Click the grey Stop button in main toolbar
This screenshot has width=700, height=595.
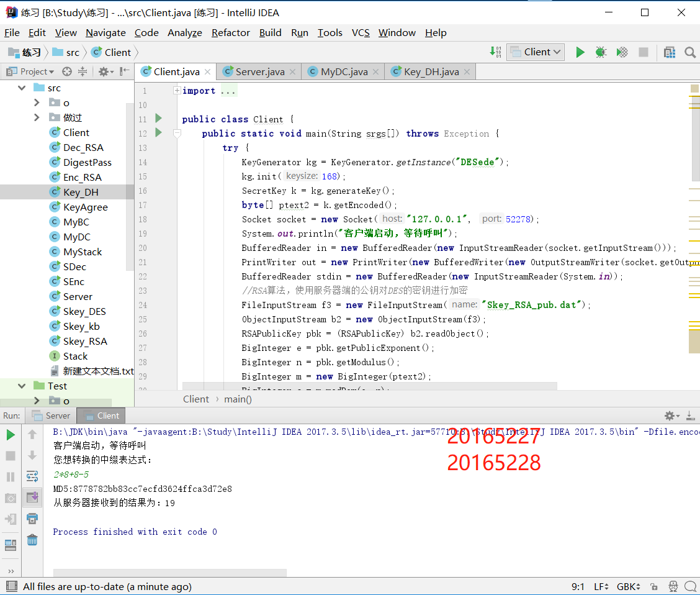pyautogui.click(x=644, y=52)
